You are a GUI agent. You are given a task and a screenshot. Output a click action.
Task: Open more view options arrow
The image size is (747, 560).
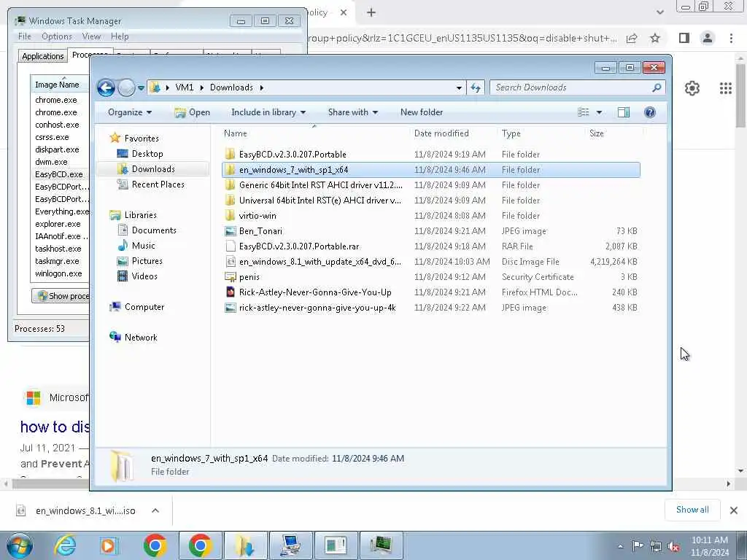600,112
